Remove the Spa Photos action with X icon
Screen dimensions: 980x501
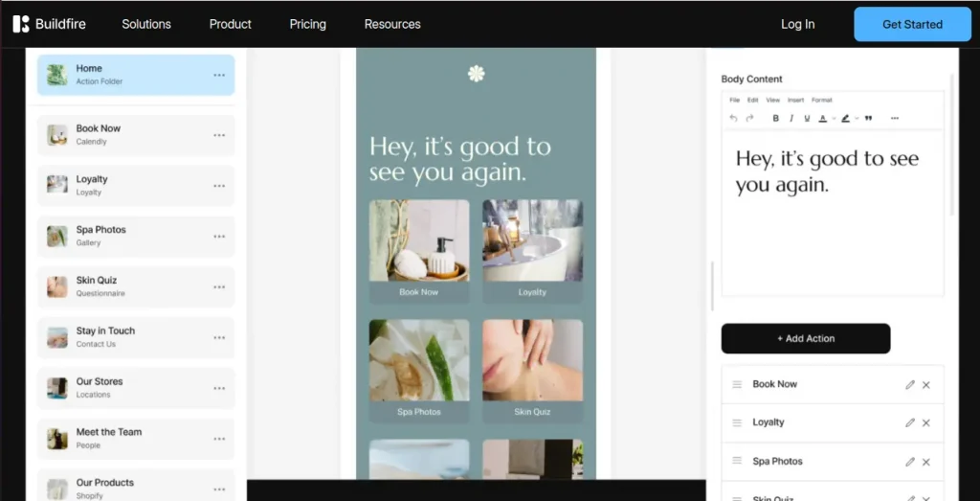[926, 462]
